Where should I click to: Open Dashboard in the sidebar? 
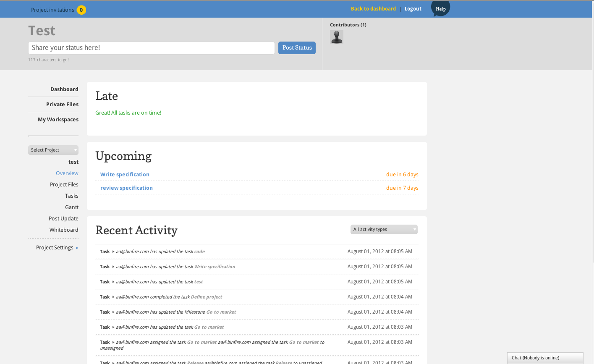coord(64,89)
